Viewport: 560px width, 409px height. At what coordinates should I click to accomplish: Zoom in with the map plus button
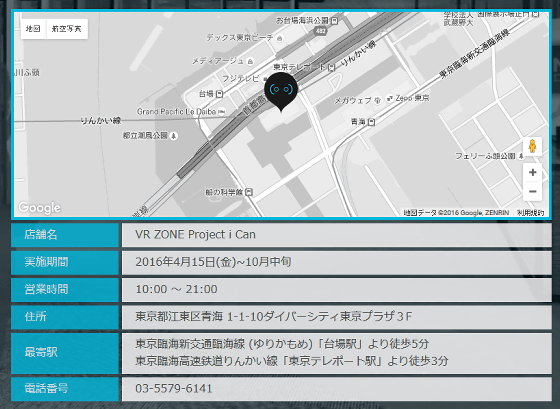point(532,173)
